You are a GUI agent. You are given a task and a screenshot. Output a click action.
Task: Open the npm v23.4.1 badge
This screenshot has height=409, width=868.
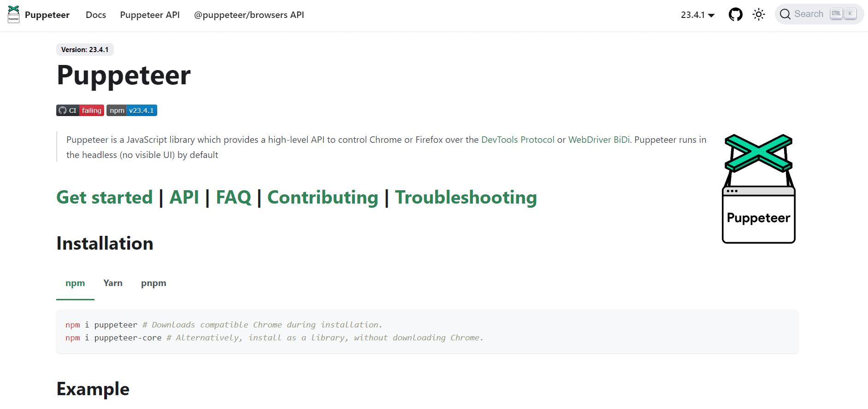[132, 111]
